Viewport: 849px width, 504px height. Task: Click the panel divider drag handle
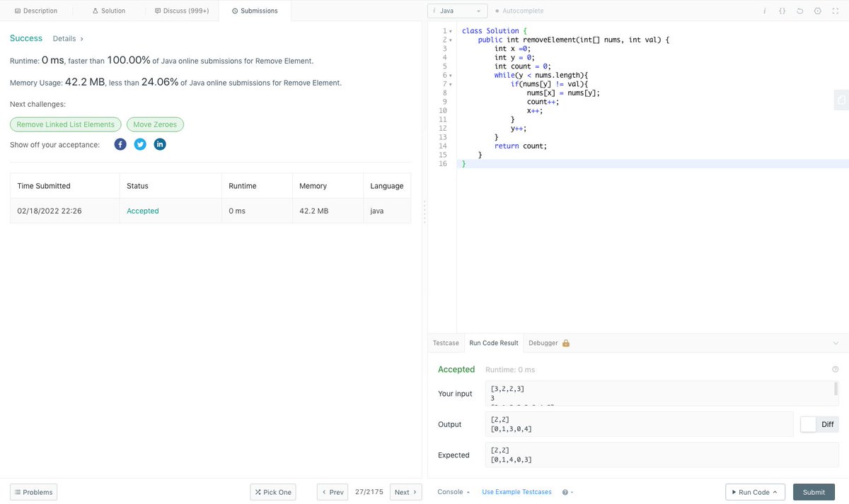tap(424, 212)
